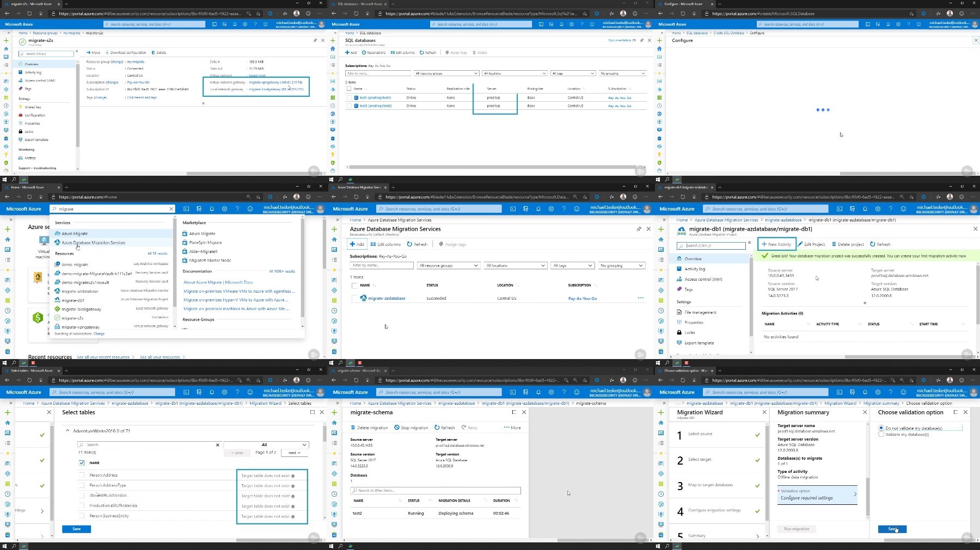Toggle the NAME select-all checkbox in Select tables
Screen dimensions: 980x550
click(82, 463)
